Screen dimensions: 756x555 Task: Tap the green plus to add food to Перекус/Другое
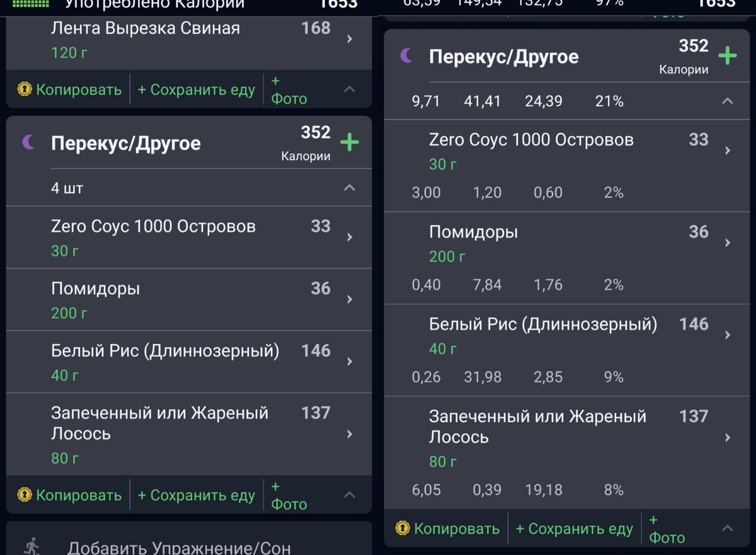(348, 142)
